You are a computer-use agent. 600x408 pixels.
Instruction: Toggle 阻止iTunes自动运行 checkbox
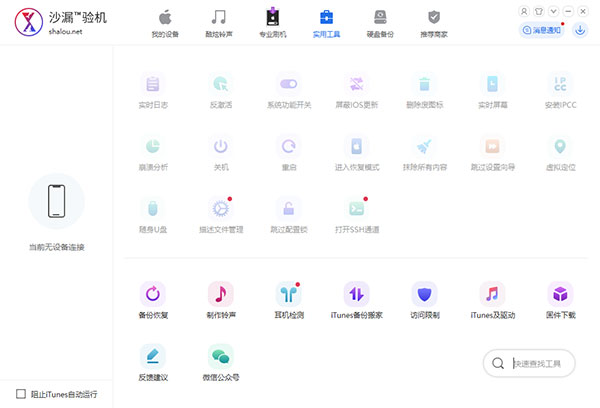pos(21,394)
